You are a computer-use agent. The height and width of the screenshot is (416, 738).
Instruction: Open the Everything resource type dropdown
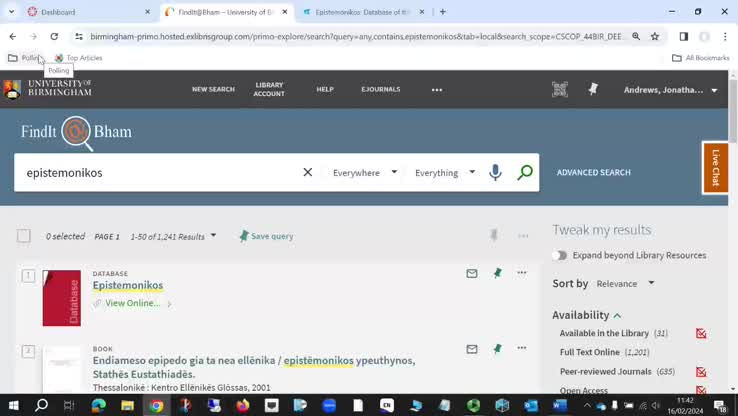(x=445, y=173)
